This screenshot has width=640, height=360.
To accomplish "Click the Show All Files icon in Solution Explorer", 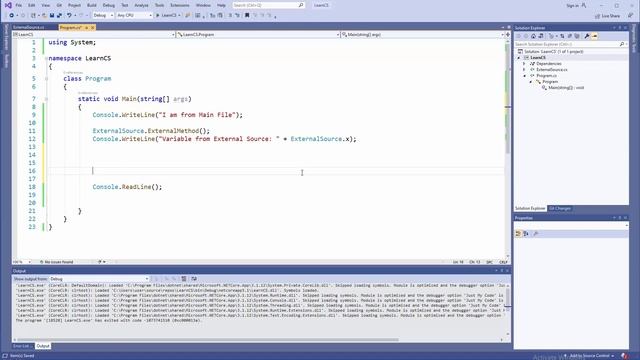I will [577, 36].
